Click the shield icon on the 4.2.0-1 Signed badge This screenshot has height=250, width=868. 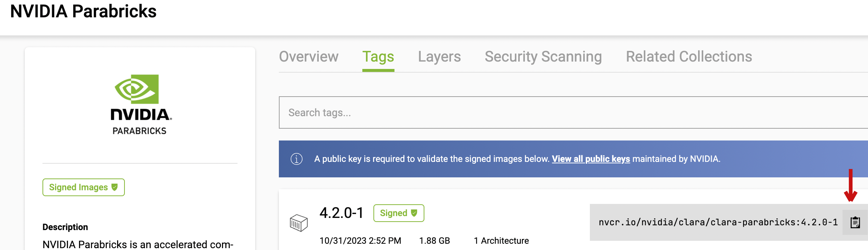(414, 213)
